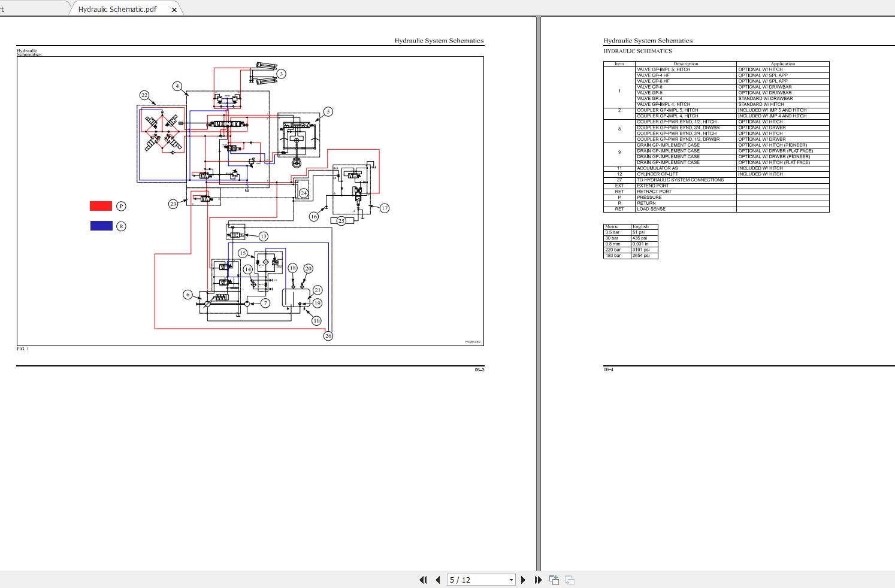Open the page number dropdown arrow
The image size is (895, 588).
(511, 580)
